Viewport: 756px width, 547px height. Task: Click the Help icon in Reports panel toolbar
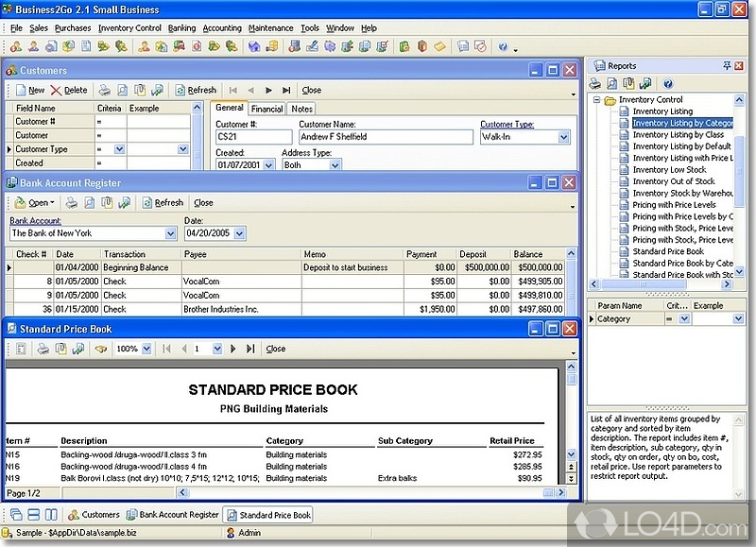click(667, 84)
